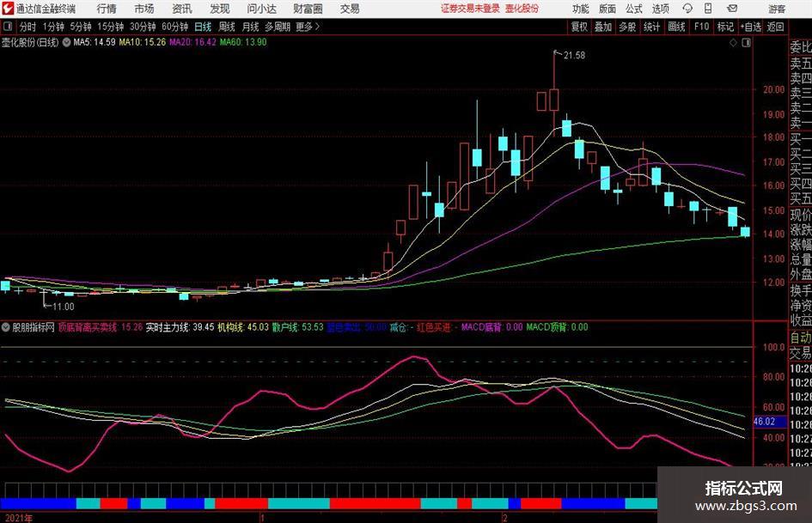This screenshot has width=812, height=523.
Task: Click the diamond icon above price axis
Action: click(x=733, y=43)
